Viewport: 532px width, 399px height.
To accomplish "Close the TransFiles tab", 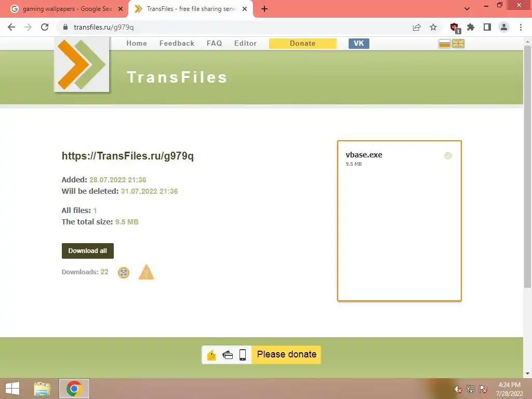I will [245, 9].
